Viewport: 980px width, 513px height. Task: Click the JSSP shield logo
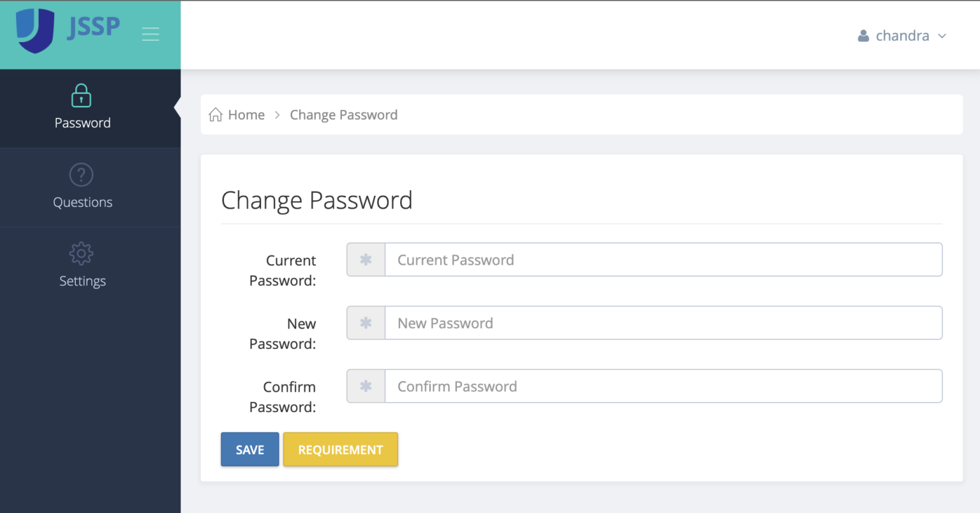click(35, 30)
